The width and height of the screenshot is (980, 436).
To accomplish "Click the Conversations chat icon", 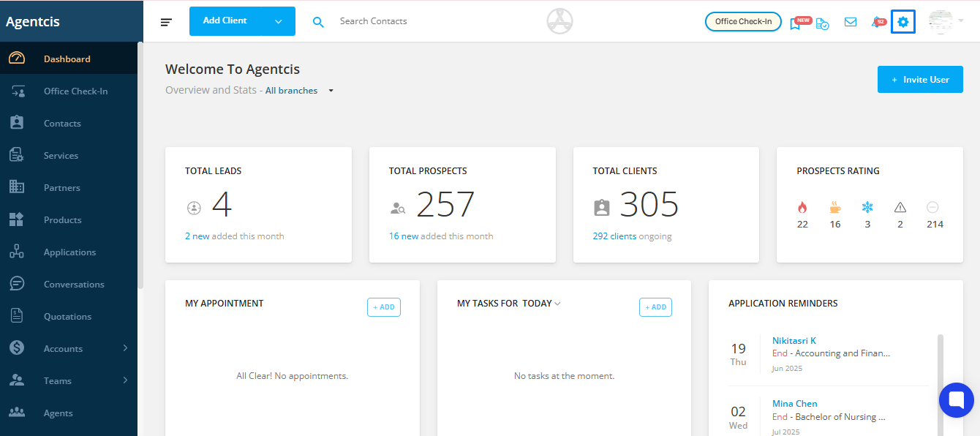I will pos(17,284).
